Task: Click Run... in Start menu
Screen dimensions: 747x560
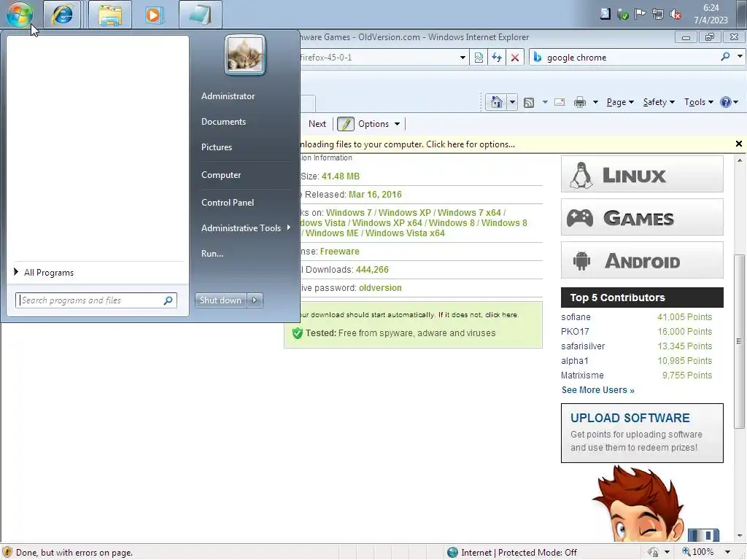Action: point(212,254)
